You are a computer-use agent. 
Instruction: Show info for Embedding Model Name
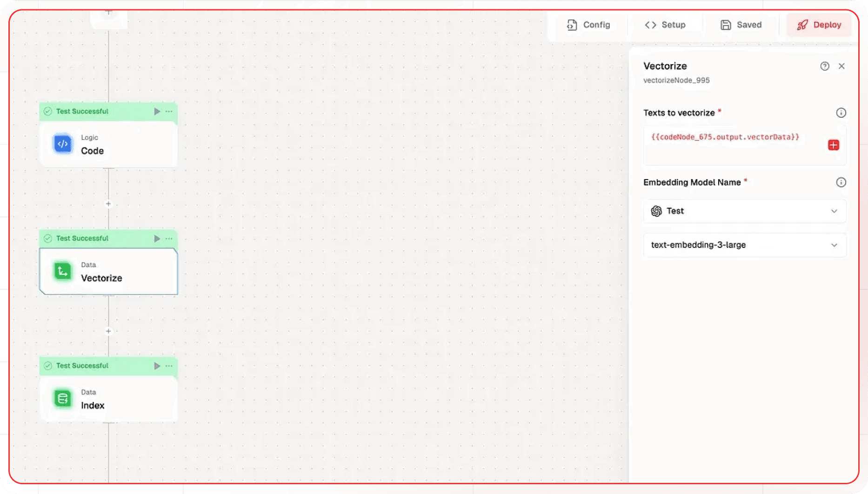click(x=841, y=182)
